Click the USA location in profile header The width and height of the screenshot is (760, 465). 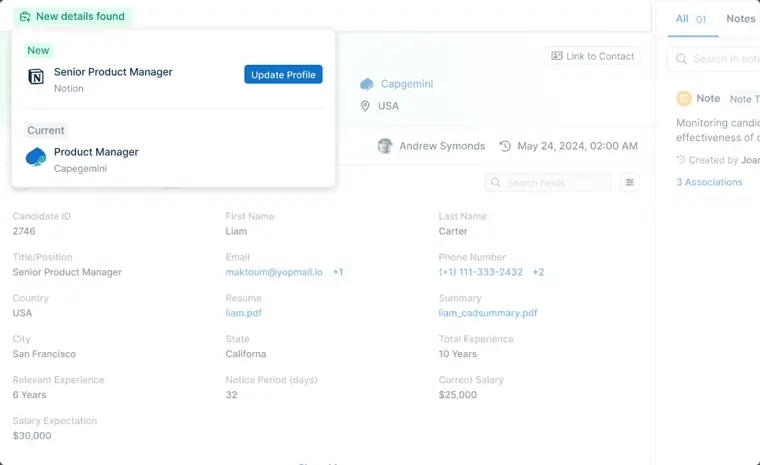click(x=388, y=106)
